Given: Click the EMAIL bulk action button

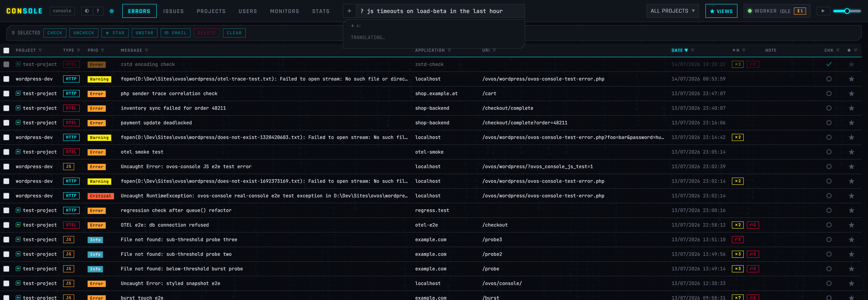Looking at the screenshot, I should (176, 33).
